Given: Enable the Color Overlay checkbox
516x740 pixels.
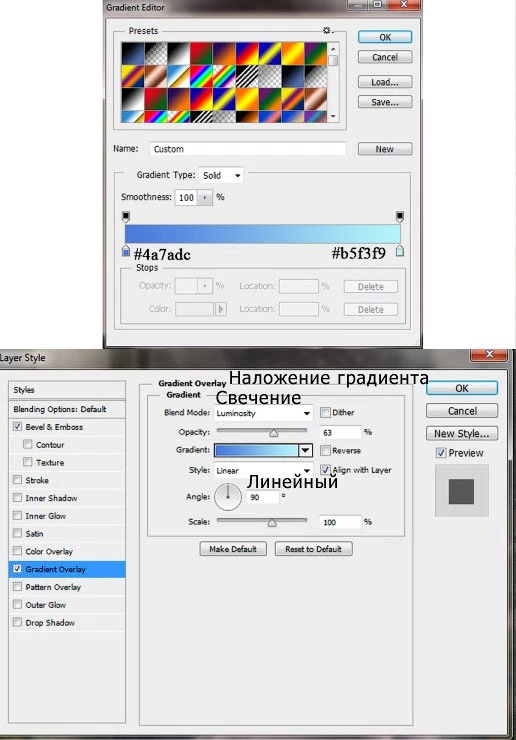Looking at the screenshot, I should click(x=17, y=551).
